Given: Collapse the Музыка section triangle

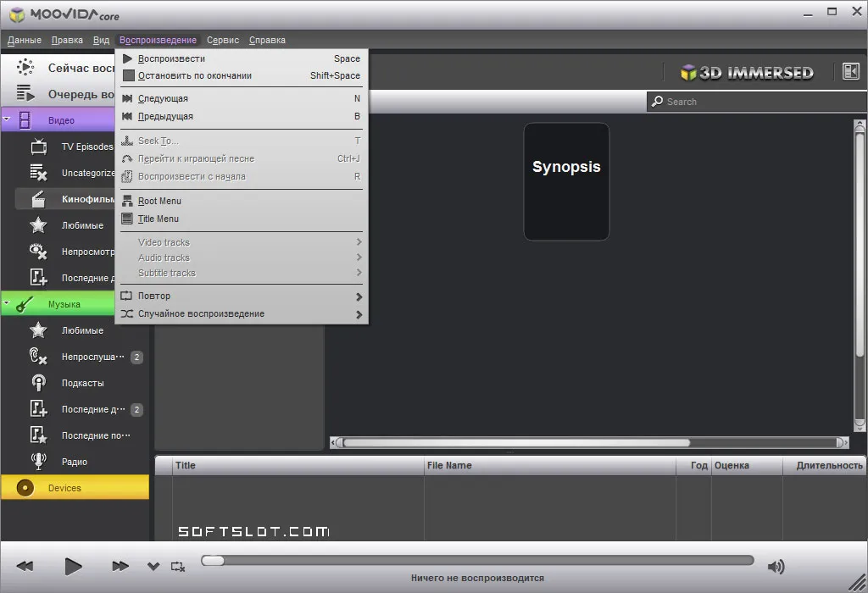Looking at the screenshot, I should point(7,303).
